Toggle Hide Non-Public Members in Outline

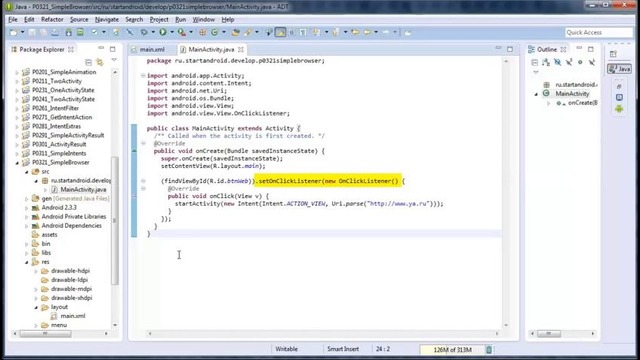coord(580,62)
